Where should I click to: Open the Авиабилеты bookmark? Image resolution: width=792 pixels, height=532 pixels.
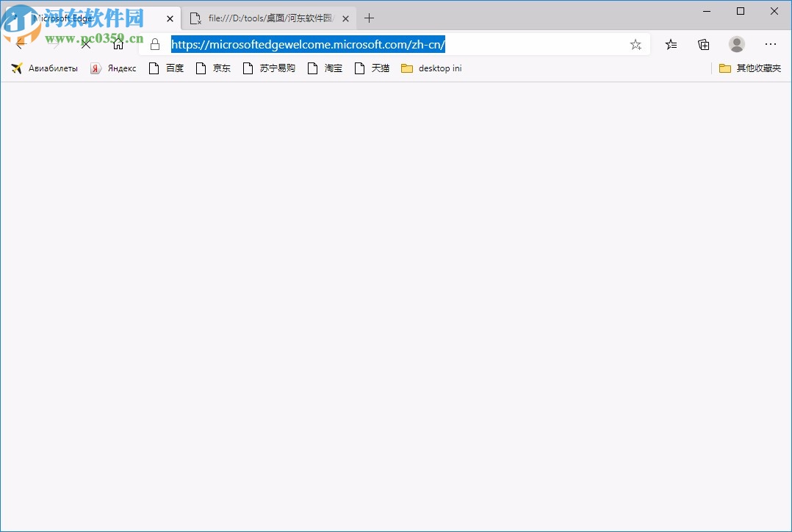point(44,68)
